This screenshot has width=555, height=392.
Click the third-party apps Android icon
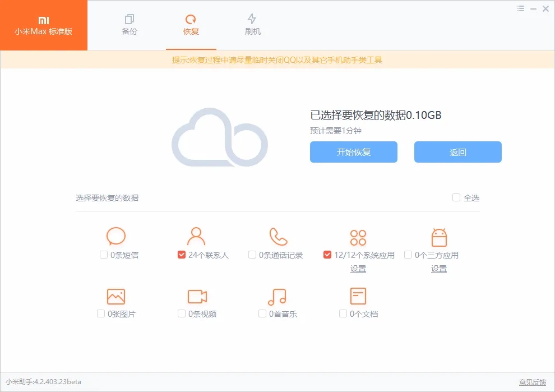(438, 237)
